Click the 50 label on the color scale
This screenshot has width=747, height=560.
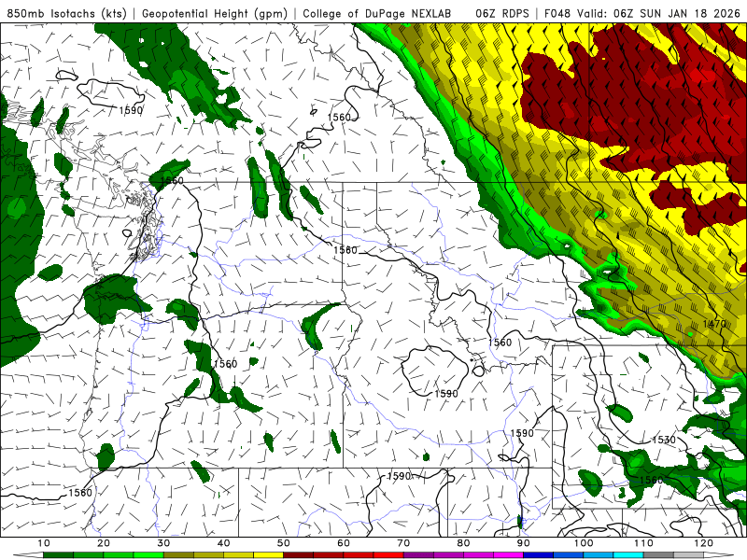tap(284, 543)
